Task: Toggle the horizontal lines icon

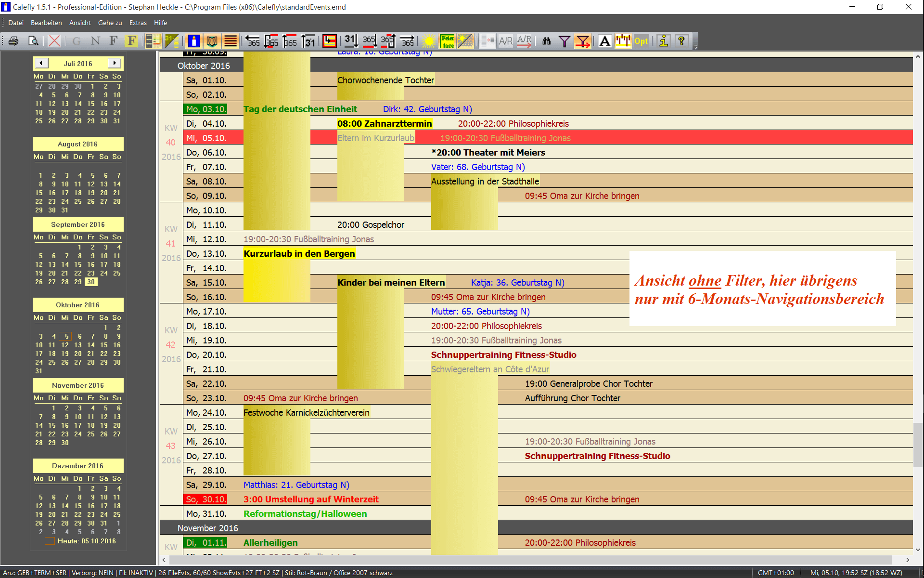Action: [x=231, y=41]
